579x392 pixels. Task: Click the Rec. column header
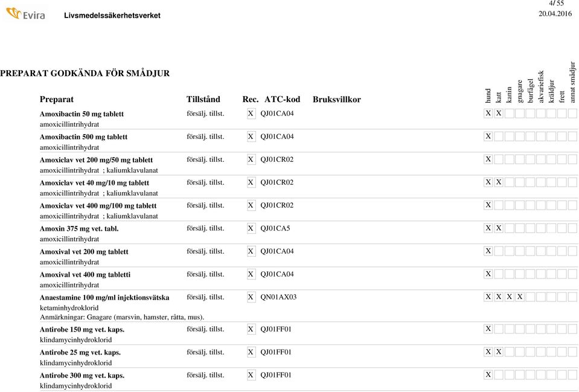[251, 99]
